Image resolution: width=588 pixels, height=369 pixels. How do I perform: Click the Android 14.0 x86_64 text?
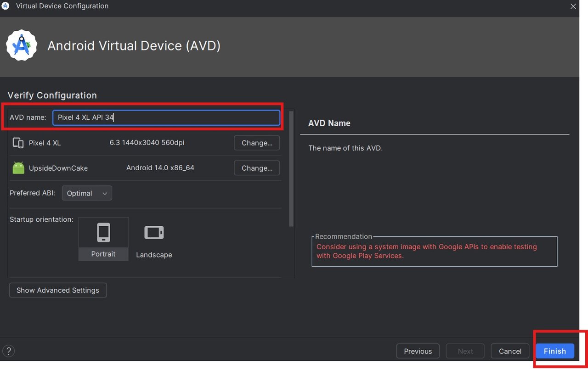[160, 168]
